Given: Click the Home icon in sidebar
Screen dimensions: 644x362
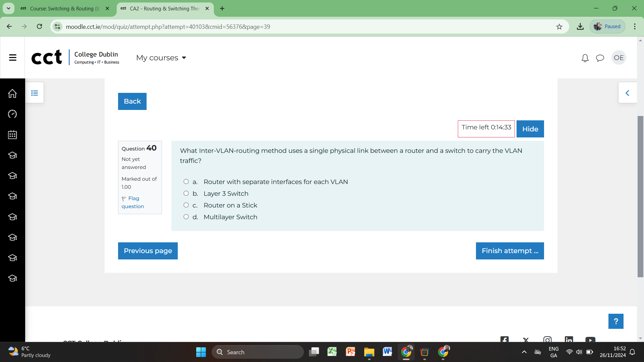Looking at the screenshot, I should 12,94.
